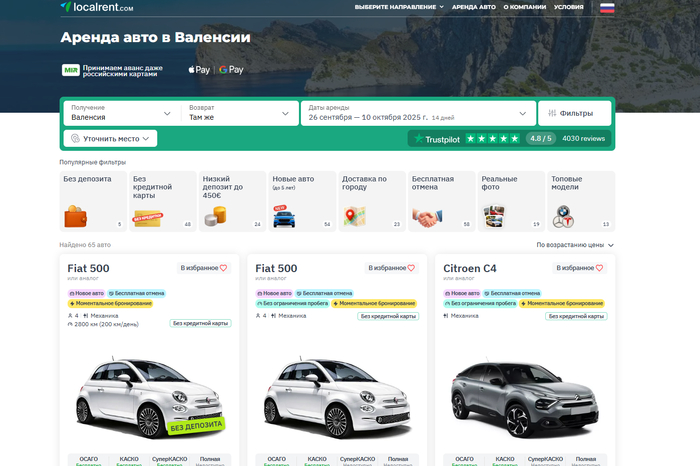Add first Fiat 500 to favorites
The image size is (700, 466).
point(203,268)
